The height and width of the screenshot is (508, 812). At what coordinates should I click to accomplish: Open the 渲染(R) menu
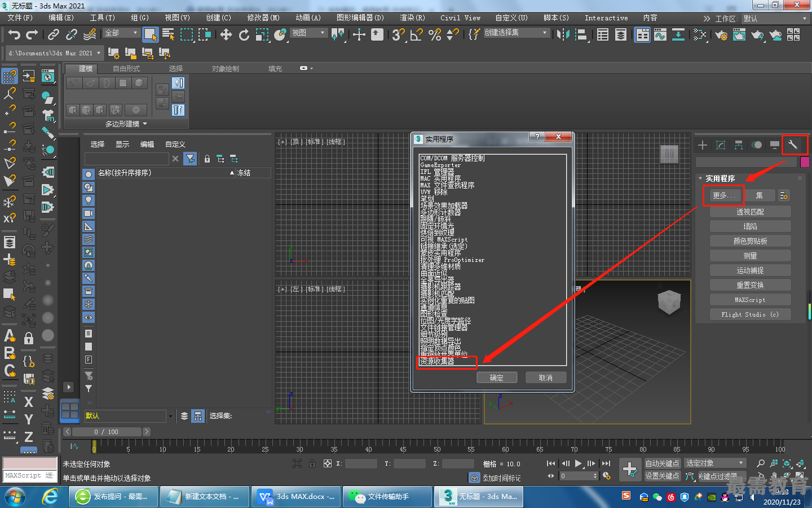click(x=412, y=18)
